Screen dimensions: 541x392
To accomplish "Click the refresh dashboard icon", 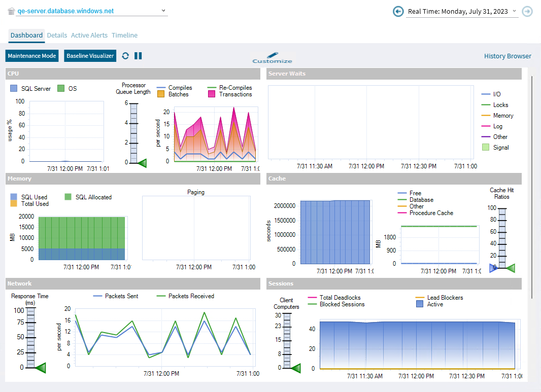I will pyautogui.click(x=125, y=56).
